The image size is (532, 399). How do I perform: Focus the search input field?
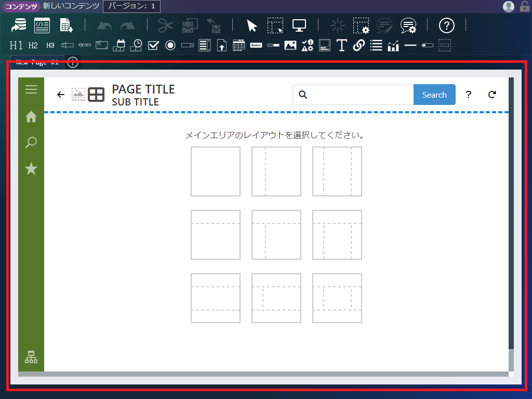[x=353, y=95]
